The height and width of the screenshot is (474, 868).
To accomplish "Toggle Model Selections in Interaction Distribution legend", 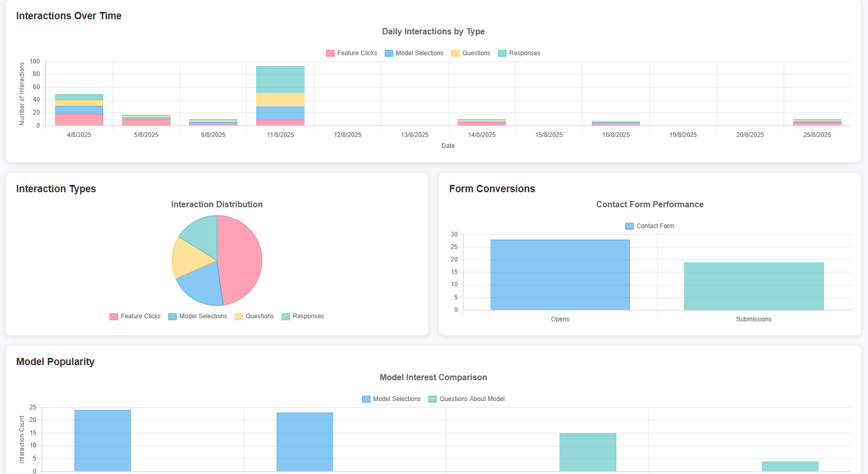I will [x=198, y=316].
